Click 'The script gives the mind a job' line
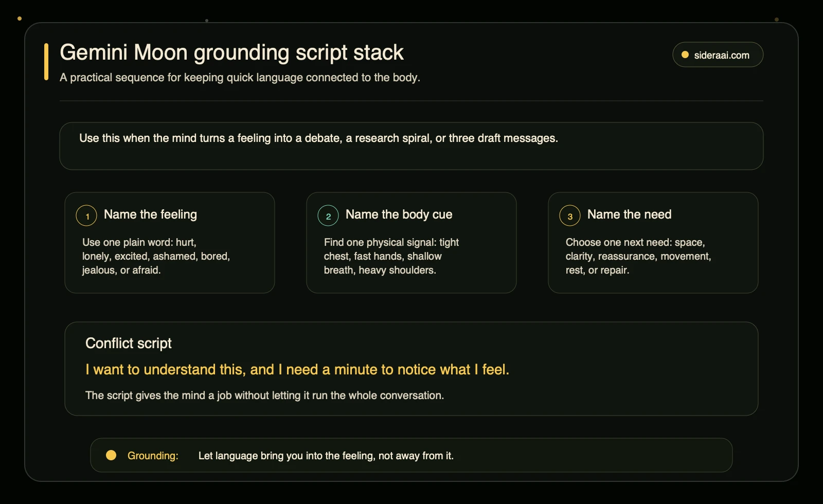 264,395
